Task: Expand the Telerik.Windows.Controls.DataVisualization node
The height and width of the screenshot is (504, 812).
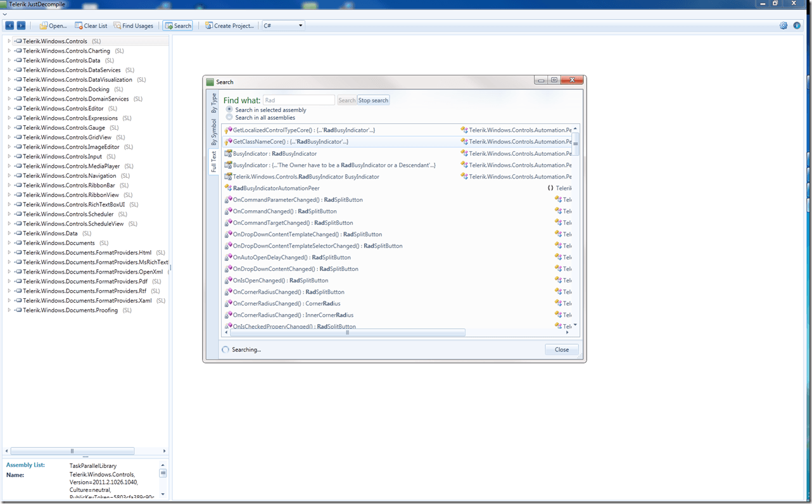Action: pos(9,80)
